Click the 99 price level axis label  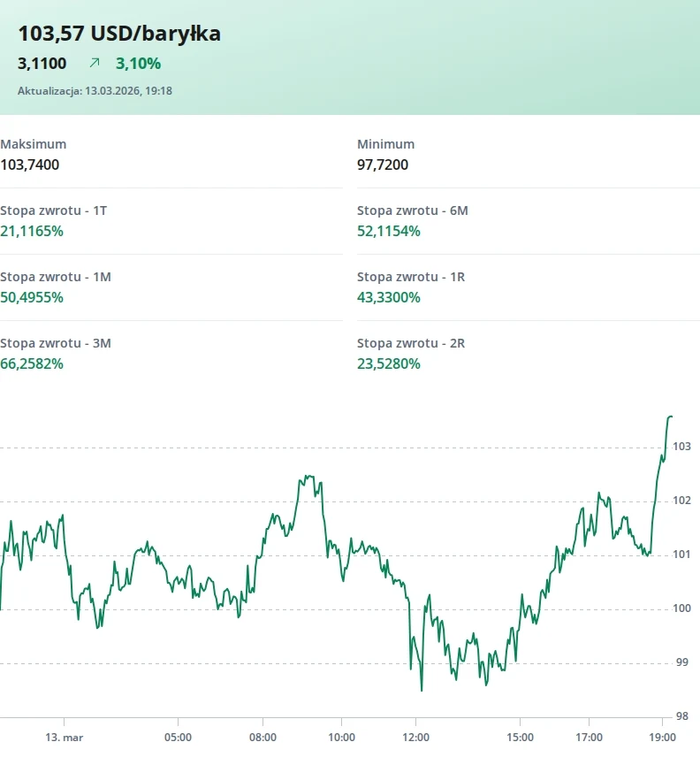[681, 662]
